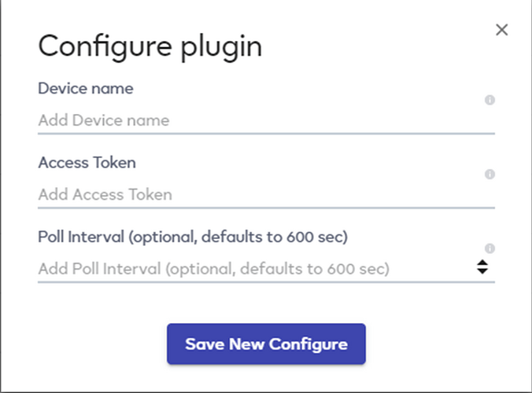Screen dimensions: 532x393
Task: Click the 'Add Device name' placeholder text
Action: 104,120
